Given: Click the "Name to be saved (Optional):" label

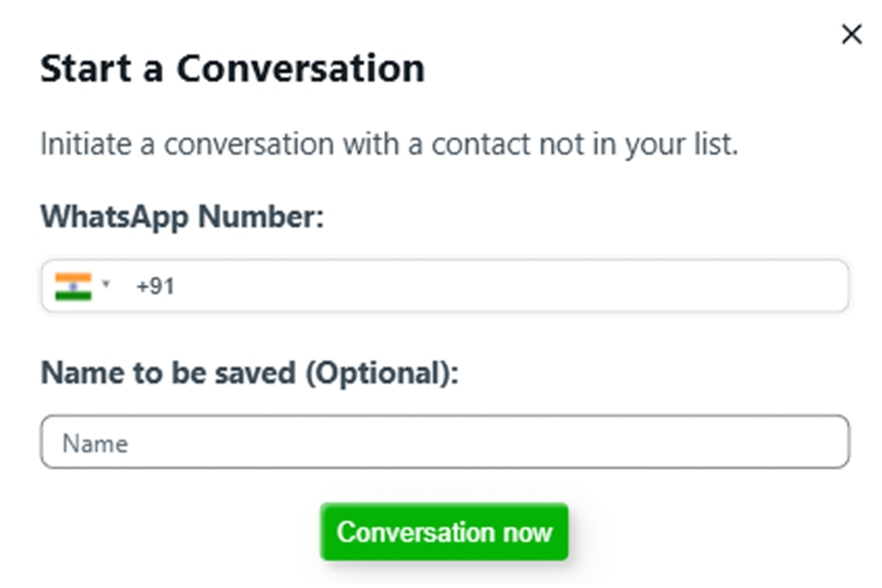Looking at the screenshot, I should pyautogui.click(x=249, y=373).
